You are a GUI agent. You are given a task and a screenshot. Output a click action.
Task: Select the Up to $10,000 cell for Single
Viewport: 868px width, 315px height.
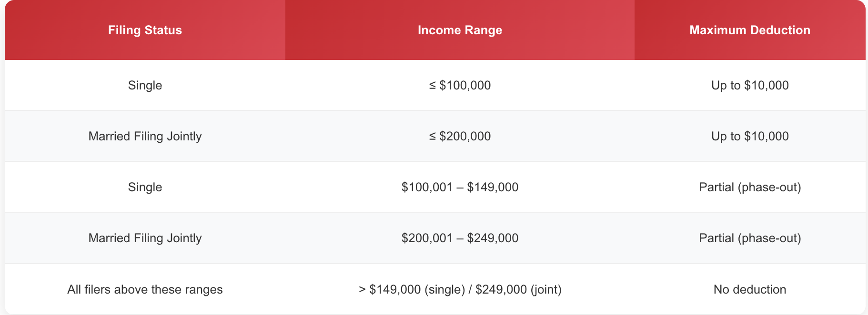click(749, 85)
